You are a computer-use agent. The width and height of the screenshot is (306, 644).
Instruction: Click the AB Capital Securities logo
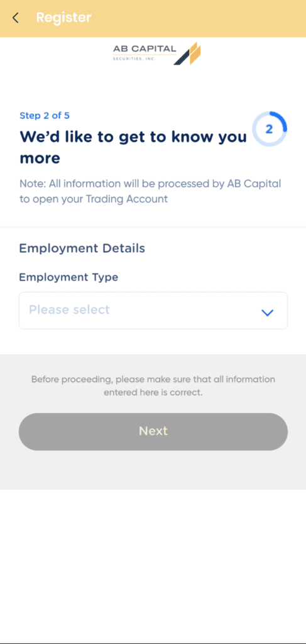[x=156, y=53]
